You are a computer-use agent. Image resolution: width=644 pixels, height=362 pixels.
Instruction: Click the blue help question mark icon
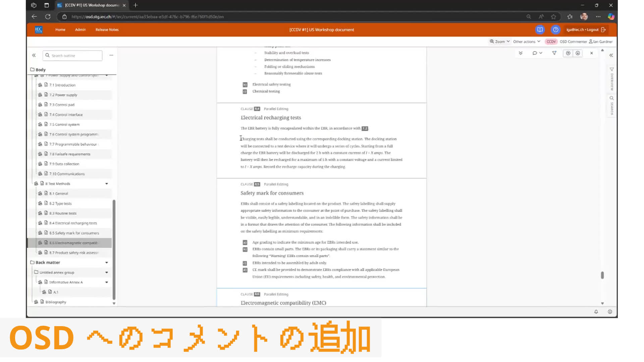point(555,29)
